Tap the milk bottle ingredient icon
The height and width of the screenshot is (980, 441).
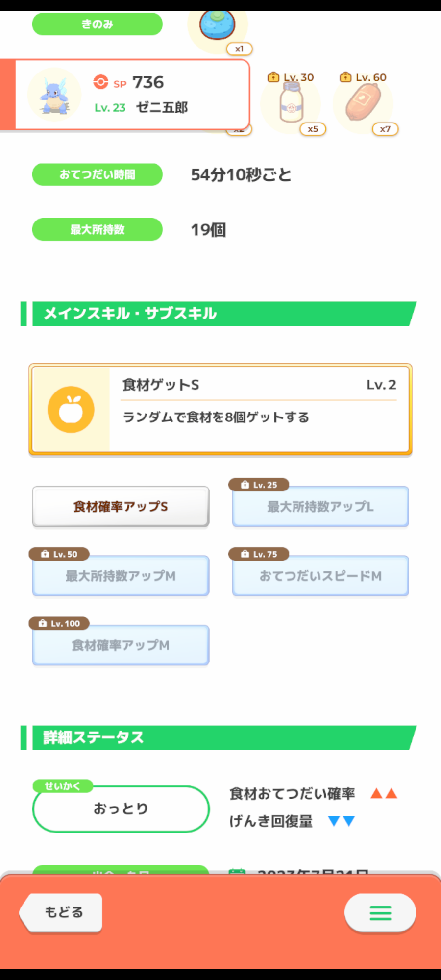tap(291, 103)
